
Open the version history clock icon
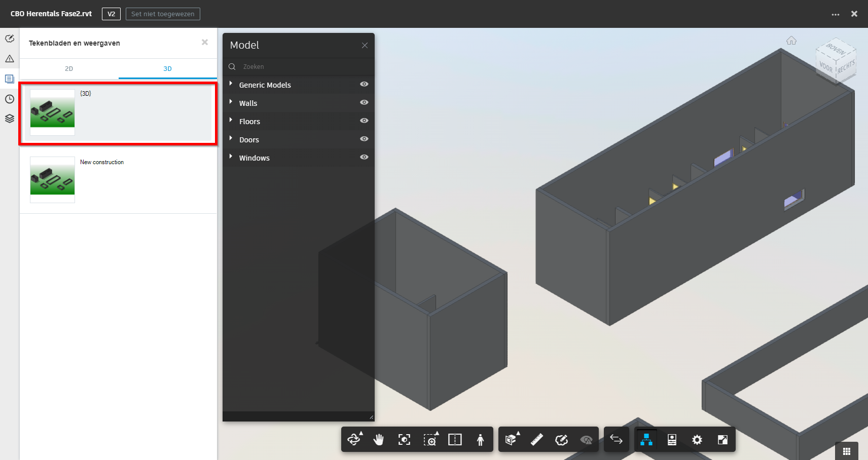coord(10,99)
